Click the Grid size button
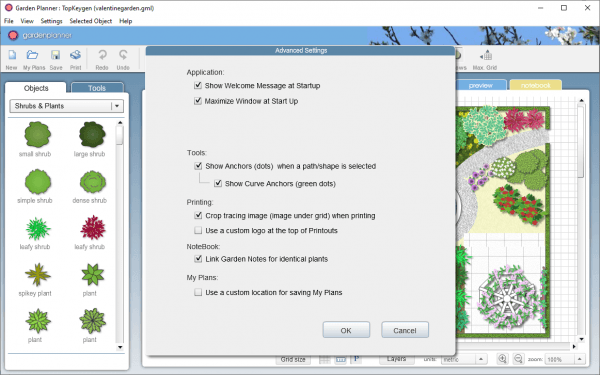Image resolution: width=600 pixels, height=375 pixels. pyautogui.click(x=293, y=359)
